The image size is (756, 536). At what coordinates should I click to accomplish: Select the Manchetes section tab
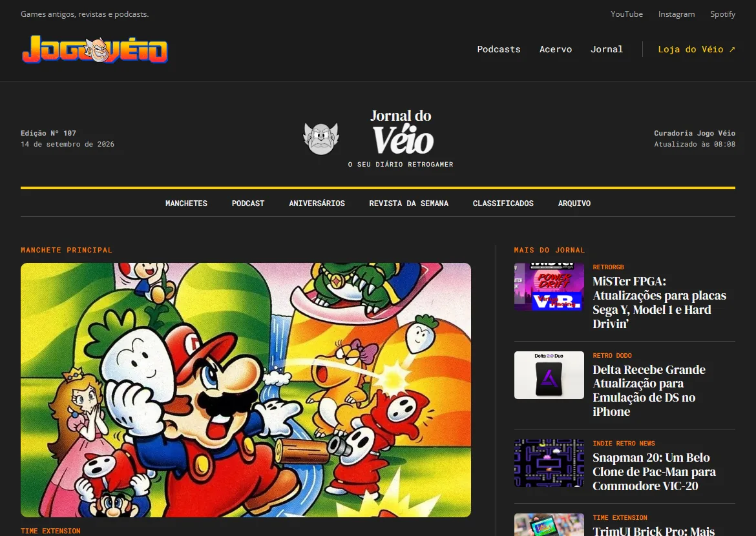tap(186, 203)
